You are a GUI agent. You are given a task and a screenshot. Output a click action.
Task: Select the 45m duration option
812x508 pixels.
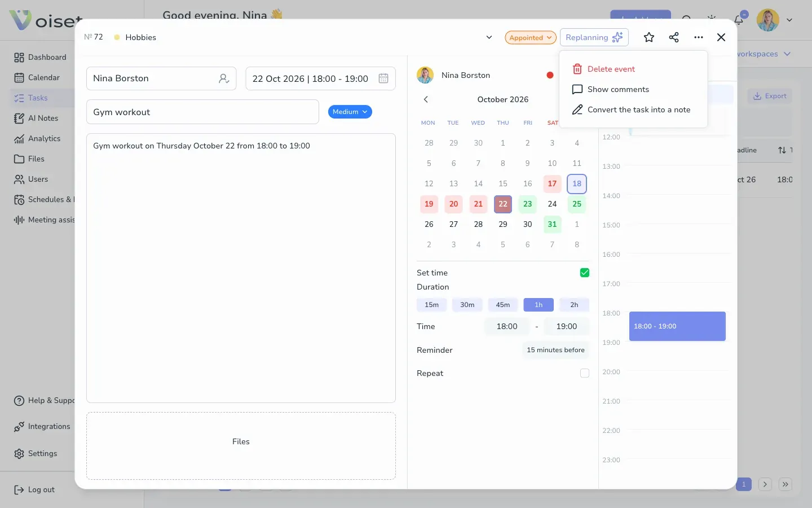point(503,305)
